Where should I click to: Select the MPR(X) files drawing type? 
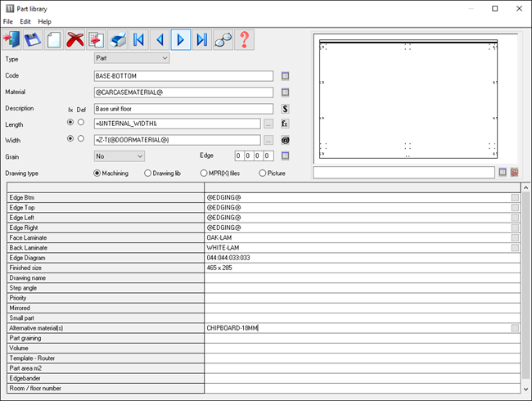[205, 173]
